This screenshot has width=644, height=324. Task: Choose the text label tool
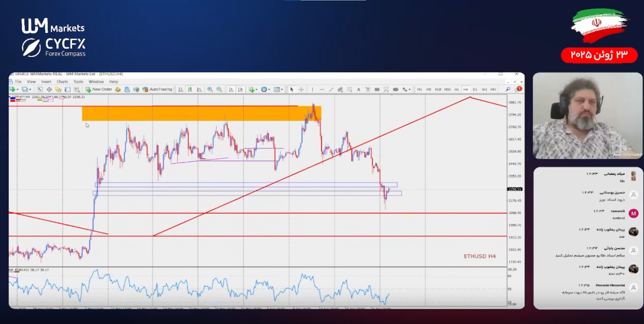359,89
